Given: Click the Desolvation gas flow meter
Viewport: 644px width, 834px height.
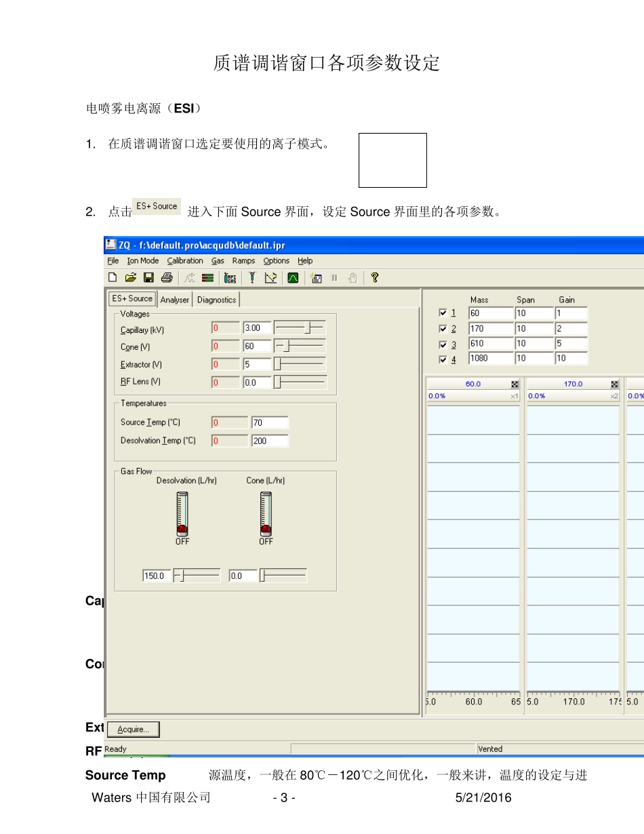Looking at the screenshot, I should tap(182, 513).
